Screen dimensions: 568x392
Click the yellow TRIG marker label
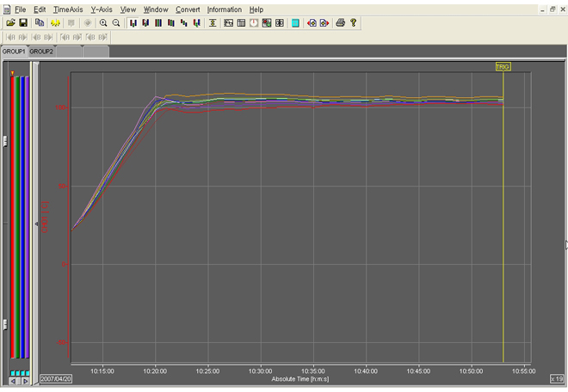[503, 66]
